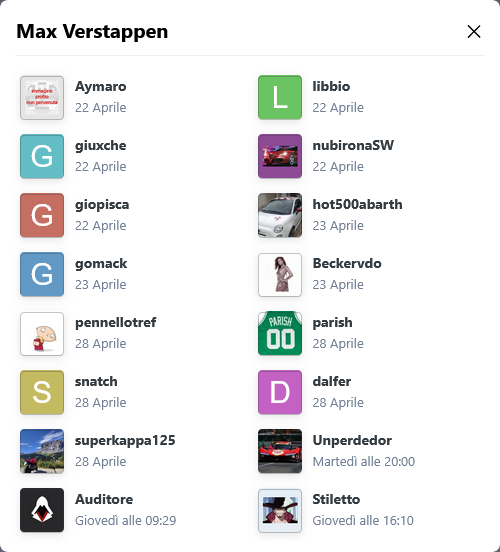Open the superkappa125 username link

click(x=125, y=440)
